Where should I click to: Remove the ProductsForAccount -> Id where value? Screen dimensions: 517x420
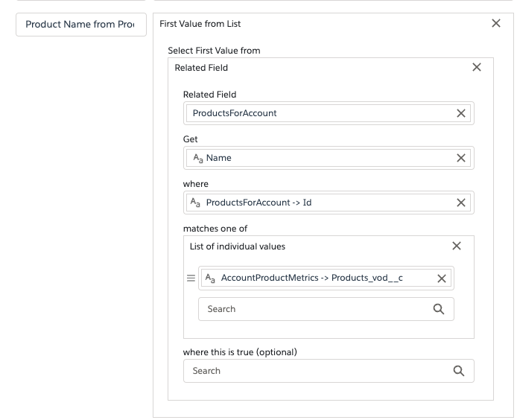pyautogui.click(x=460, y=203)
